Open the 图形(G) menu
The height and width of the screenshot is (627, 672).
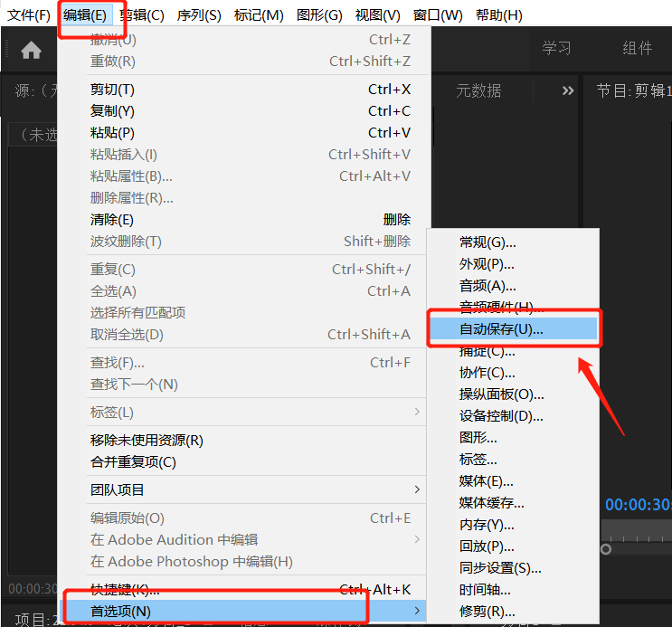click(319, 15)
